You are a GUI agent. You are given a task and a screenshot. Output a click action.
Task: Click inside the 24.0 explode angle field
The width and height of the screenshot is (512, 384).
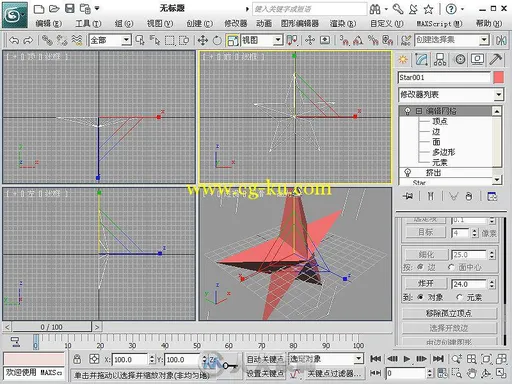[469, 284]
